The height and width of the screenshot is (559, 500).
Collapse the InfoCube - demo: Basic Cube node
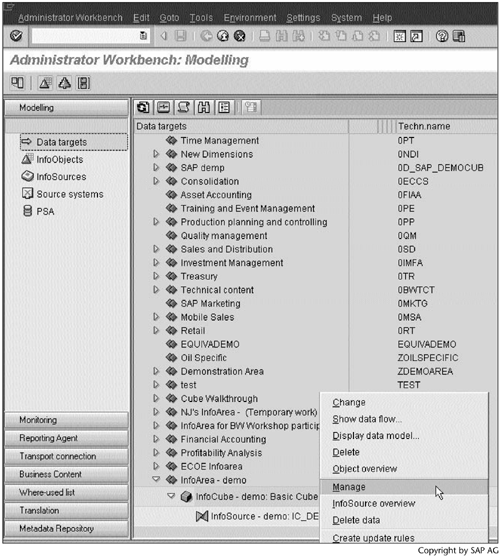coord(171,496)
